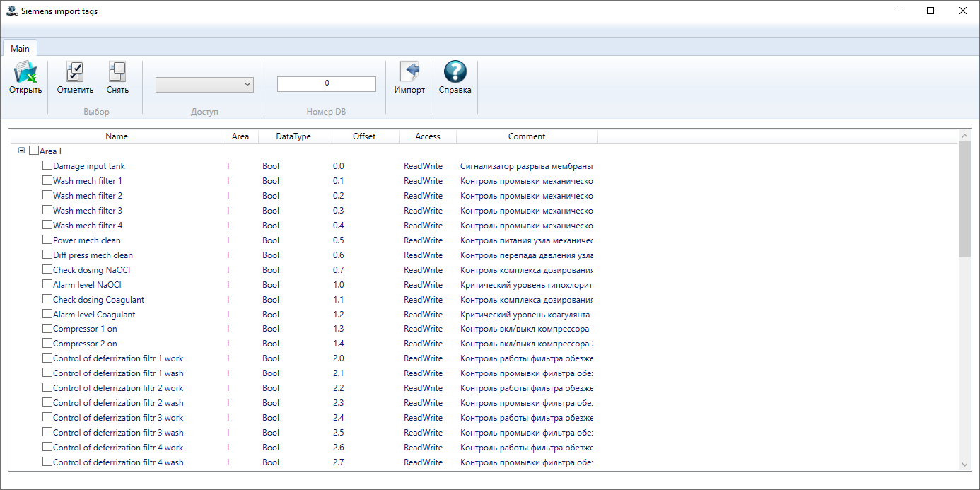Switch to the Main tab
This screenshot has width=980, height=490.
pyautogui.click(x=20, y=48)
